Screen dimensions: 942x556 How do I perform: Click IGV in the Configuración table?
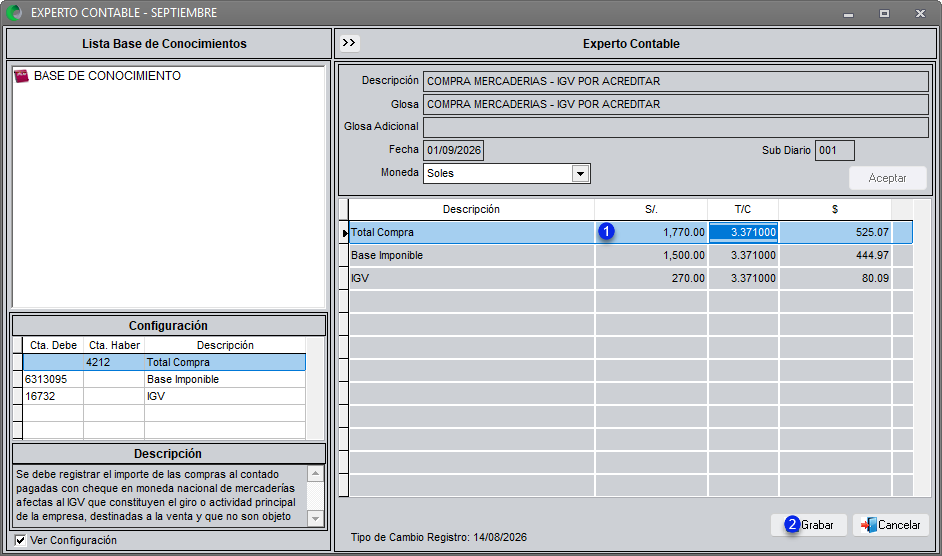pyautogui.click(x=225, y=396)
